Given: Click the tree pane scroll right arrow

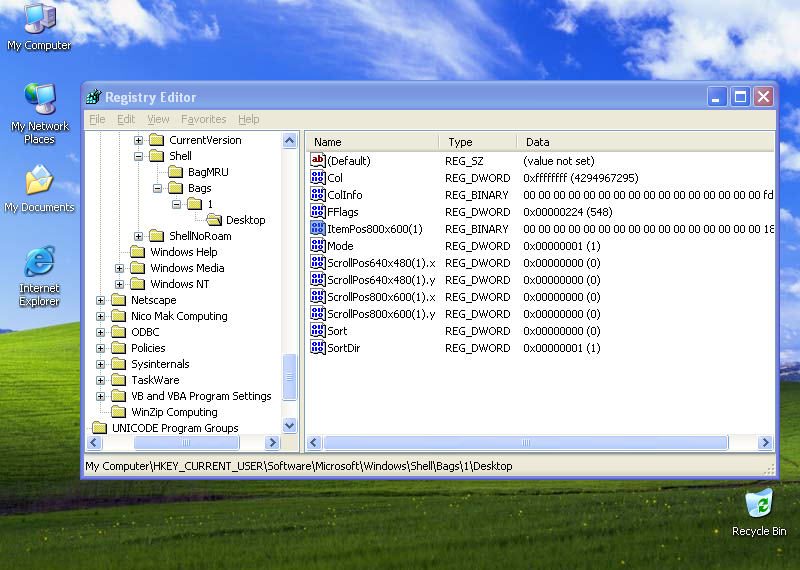Looking at the screenshot, I should [272, 442].
